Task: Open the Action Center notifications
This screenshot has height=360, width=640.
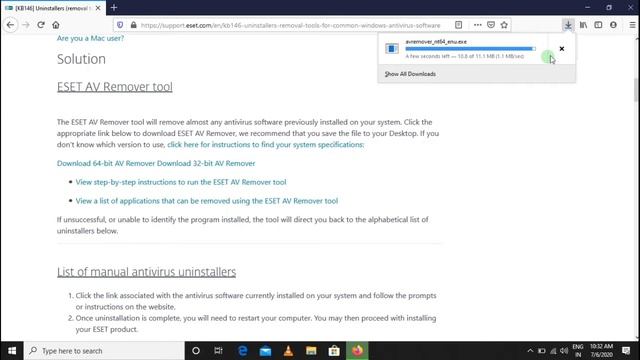Action: coord(626,351)
